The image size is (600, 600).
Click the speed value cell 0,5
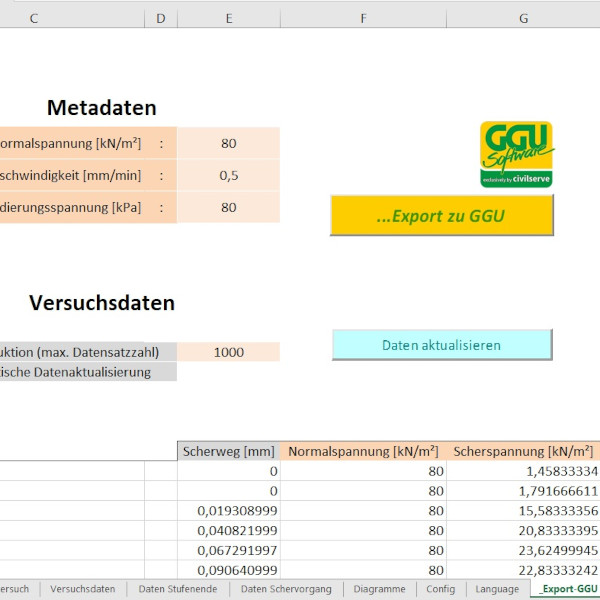click(228, 175)
